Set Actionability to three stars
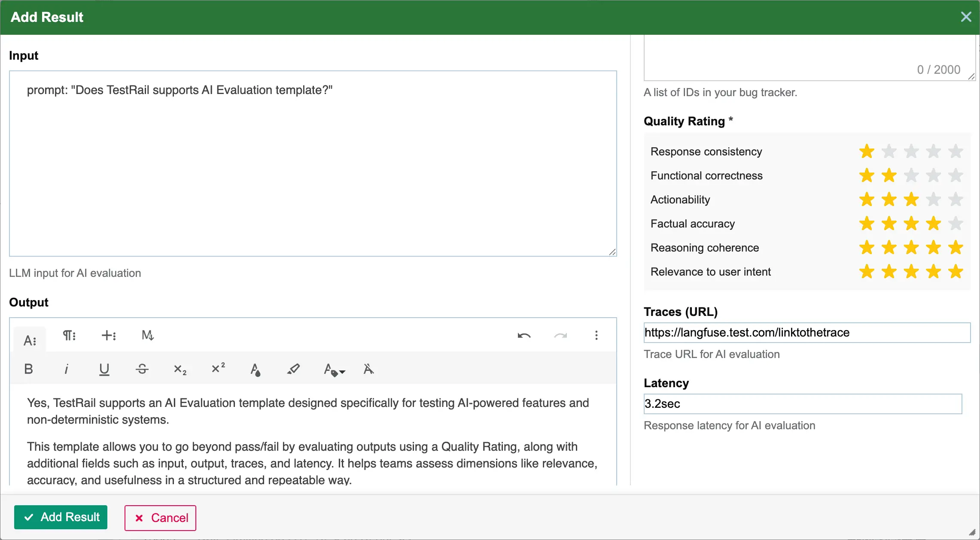The width and height of the screenshot is (980, 540). click(x=911, y=199)
